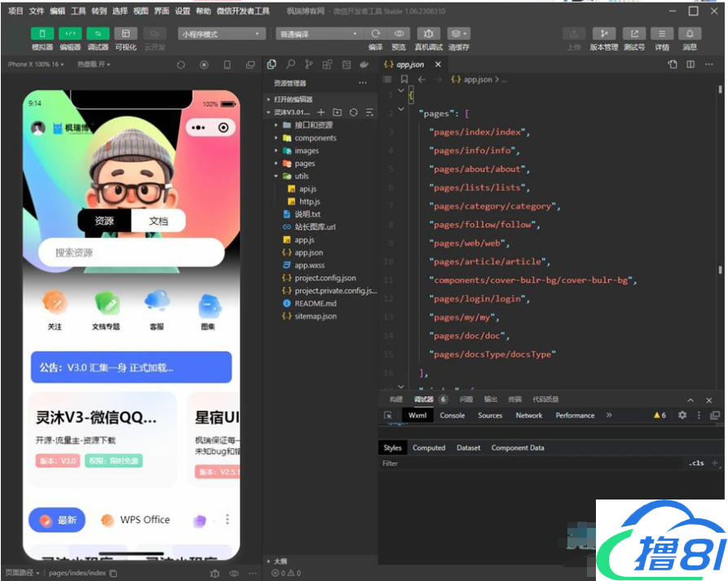The width and height of the screenshot is (728, 581).
Task: Switch to the Console tab
Action: pyautogui.click(x=452, y=416)
